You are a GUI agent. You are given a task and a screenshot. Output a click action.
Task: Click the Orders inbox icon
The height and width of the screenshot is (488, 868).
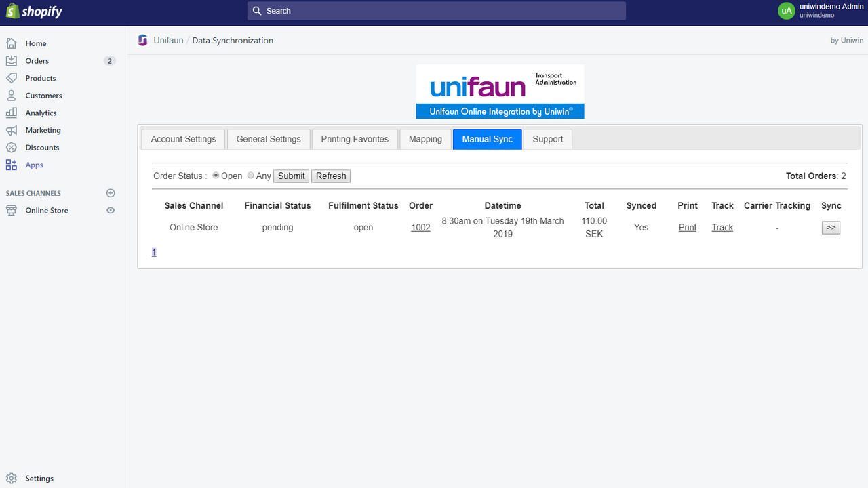(12, 60)
